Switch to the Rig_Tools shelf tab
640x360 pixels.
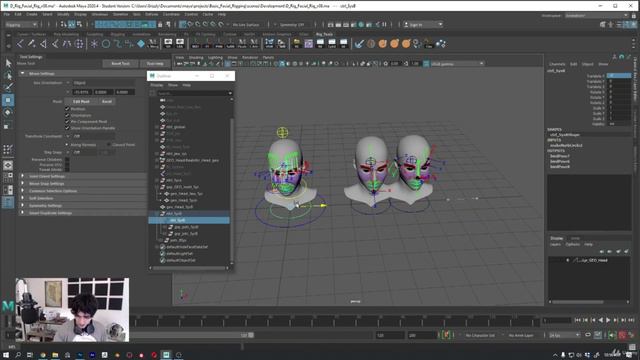coord(324,34)
